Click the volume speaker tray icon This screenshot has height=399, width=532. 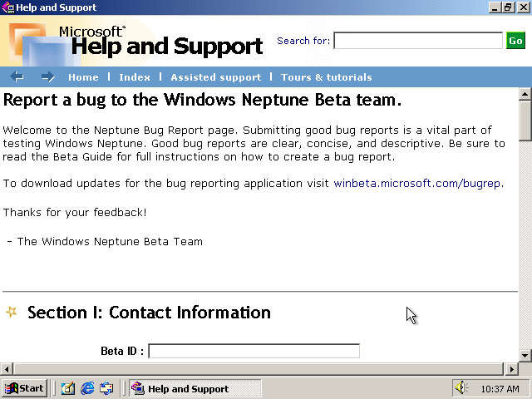(461, 387)
